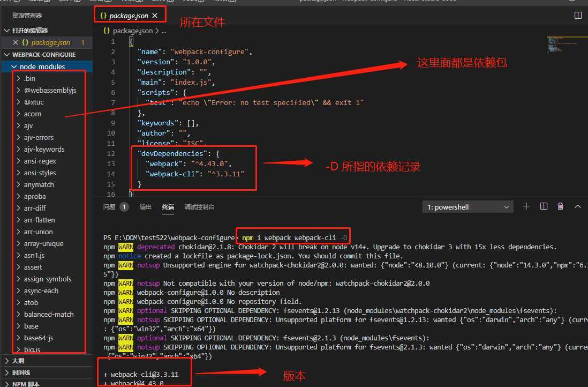Viewport: 588px width, 387px height.
Task: Open the base folder
Action: 31,326
